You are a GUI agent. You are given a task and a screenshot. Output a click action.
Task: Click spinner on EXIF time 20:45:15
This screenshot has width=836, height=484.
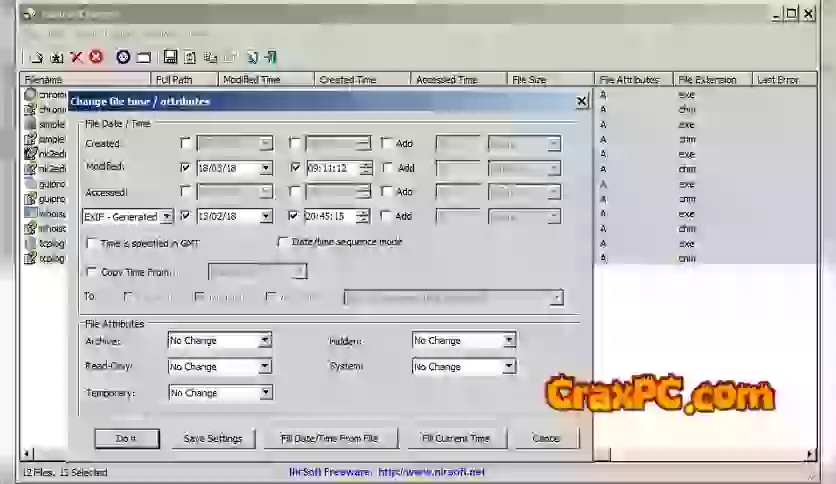click(363, 216)
